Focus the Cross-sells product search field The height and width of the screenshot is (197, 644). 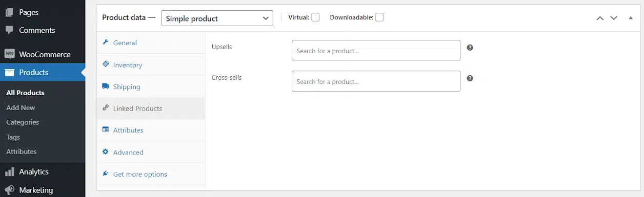[376, 81]
